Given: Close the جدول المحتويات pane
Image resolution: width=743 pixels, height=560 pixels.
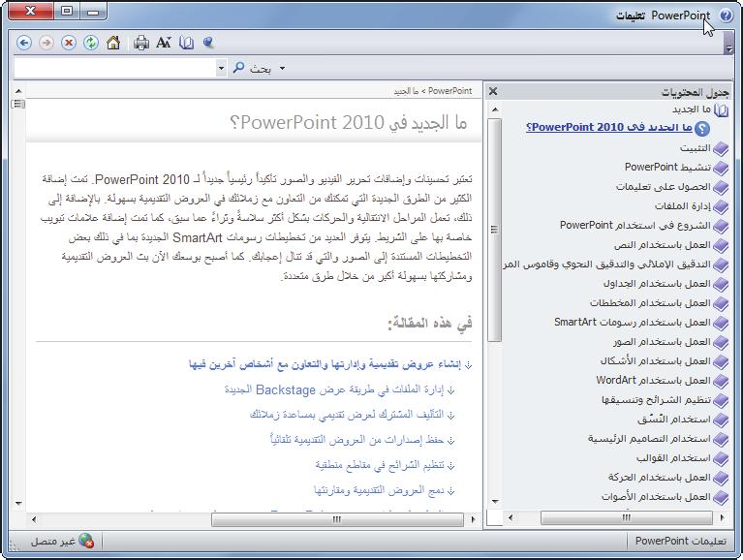Looking at the screenshot, I should tap(493, 91).
